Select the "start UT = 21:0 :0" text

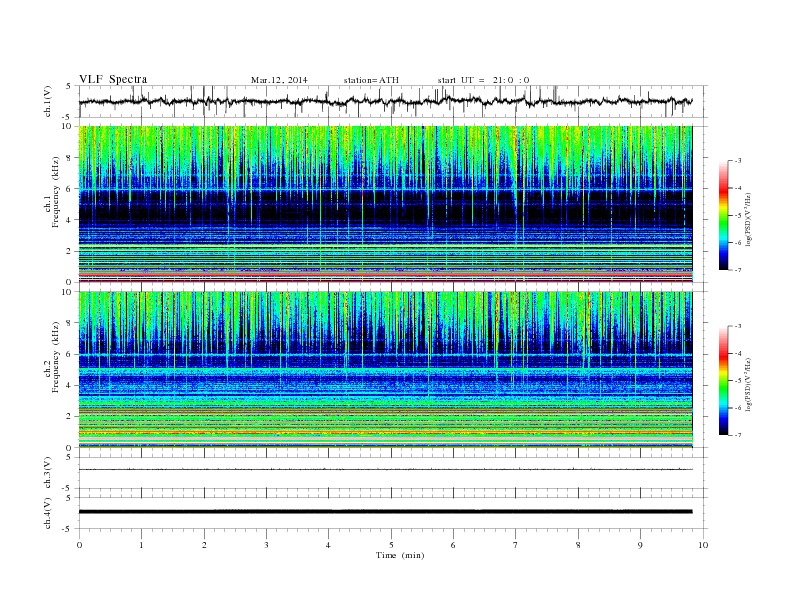(483, 80)
